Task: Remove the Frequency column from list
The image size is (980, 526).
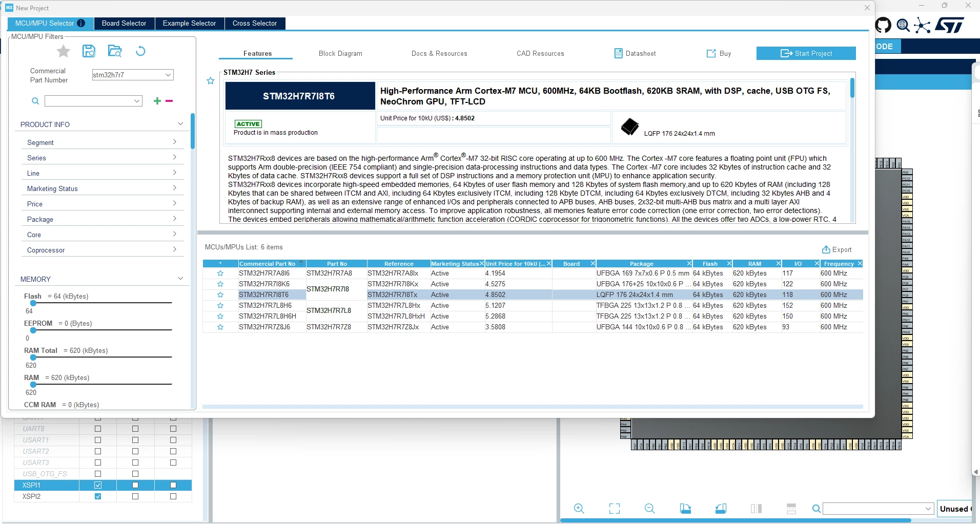Action: pos(860,264)
